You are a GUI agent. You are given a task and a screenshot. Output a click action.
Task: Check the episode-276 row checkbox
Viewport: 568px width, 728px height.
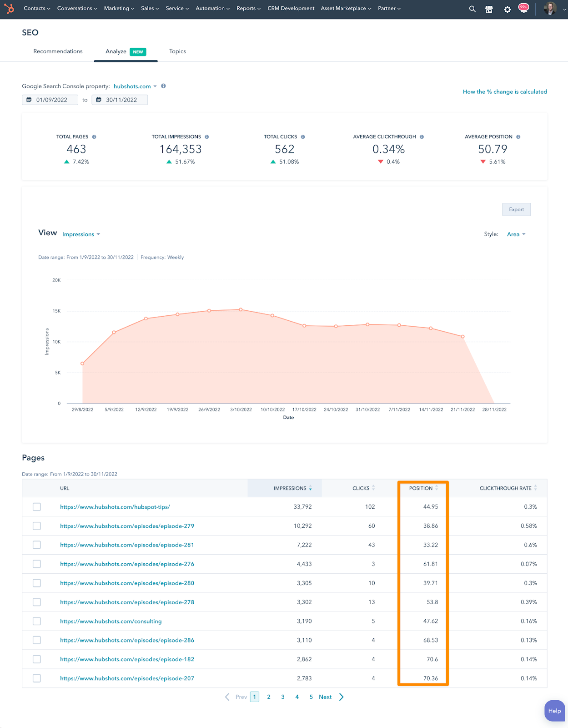pos(37,564)
